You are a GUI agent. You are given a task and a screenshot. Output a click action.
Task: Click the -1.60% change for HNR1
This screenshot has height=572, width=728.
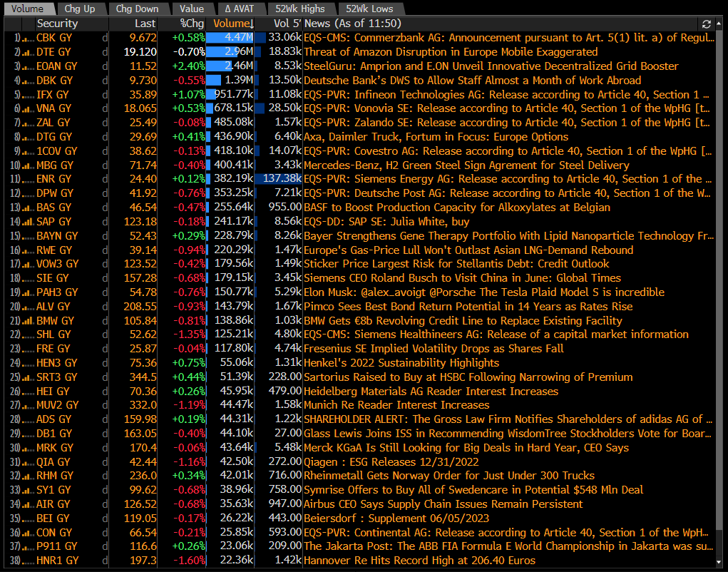tap(190, 561)
